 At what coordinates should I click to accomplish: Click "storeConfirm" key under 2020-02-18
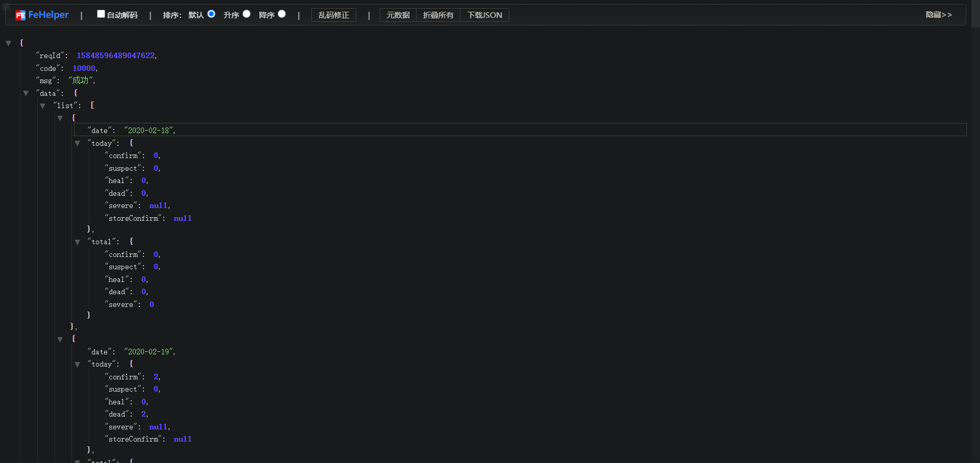tap(134, 218)
